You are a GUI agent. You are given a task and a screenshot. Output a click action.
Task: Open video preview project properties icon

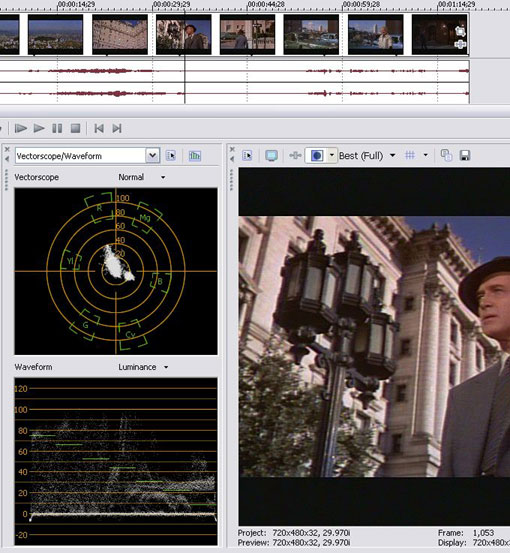(247, 156)
